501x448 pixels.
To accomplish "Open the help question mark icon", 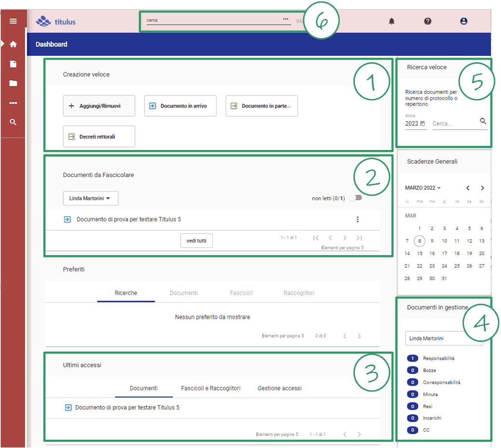I will tap(428, 21).
